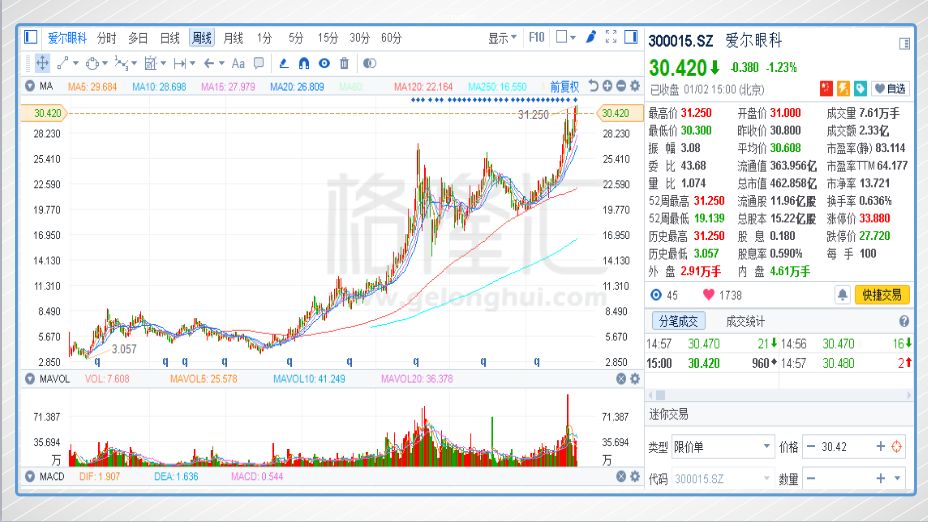This screenshot has height=522, width=928.
Task: Expand wave pattern tool options arrow
Action: [x=134, y=63]
